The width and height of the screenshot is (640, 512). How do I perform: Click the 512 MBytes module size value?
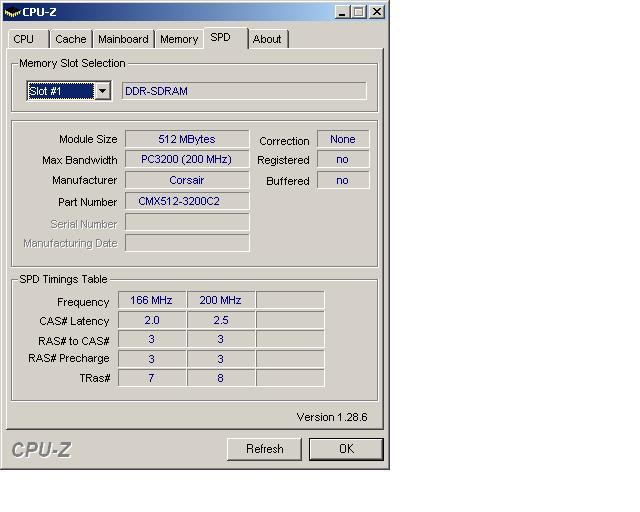(x=187, y=139)
